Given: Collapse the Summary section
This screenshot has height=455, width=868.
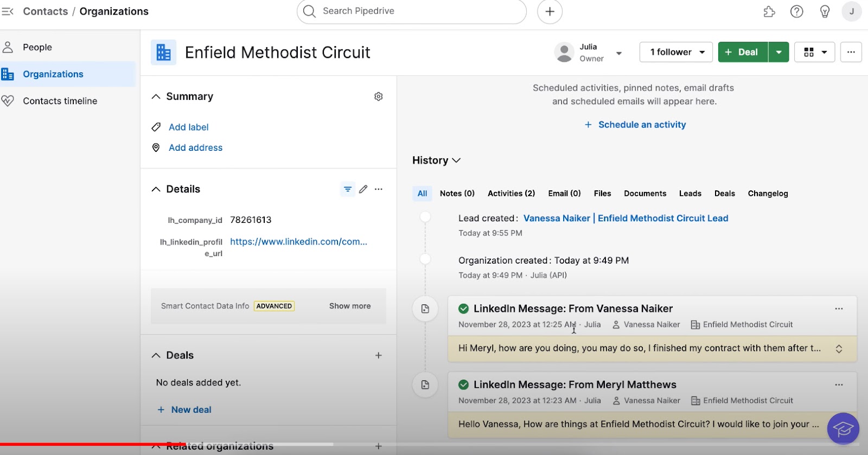Looking at the screenshot, I should click(x=156, y=97).
